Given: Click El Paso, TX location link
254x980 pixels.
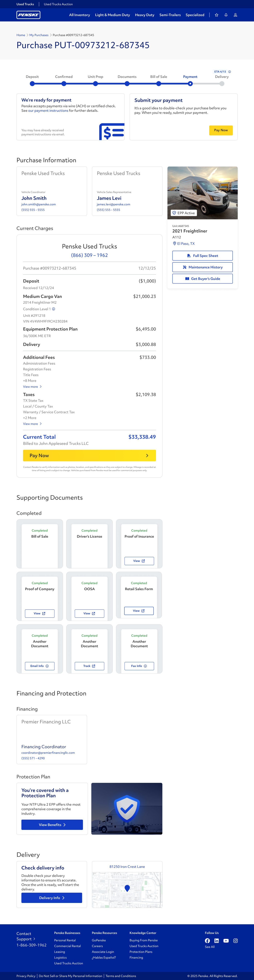Looking at the screenshot, I should tap(184, 243).
